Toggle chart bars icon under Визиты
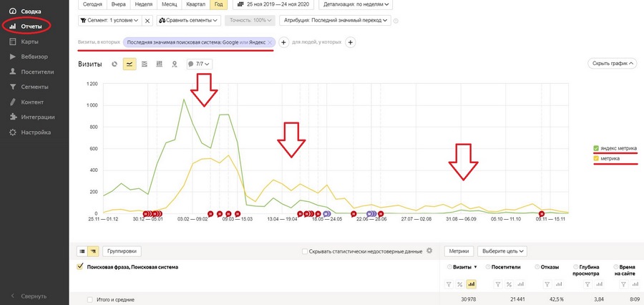The height and width of the screenshot is (305, 644). pos(472,284)
